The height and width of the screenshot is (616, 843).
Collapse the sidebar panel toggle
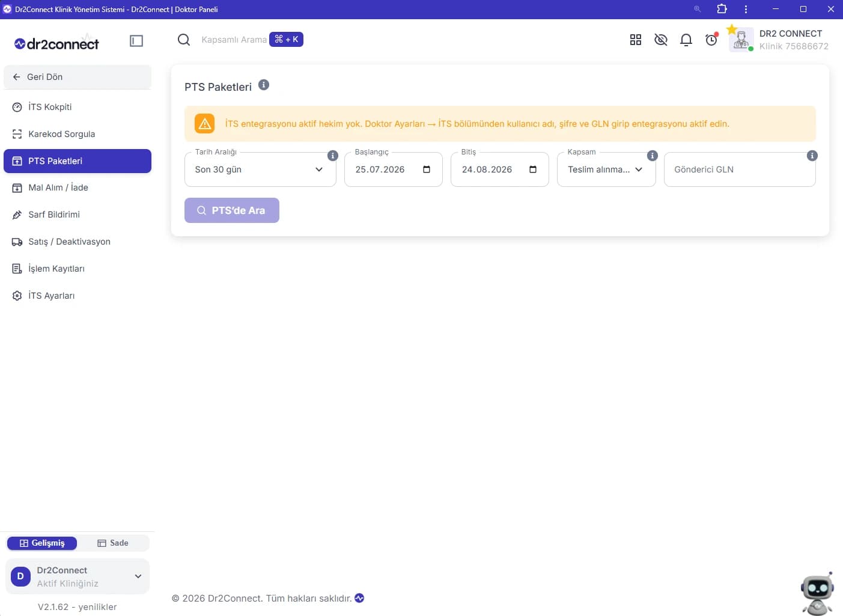136,41
